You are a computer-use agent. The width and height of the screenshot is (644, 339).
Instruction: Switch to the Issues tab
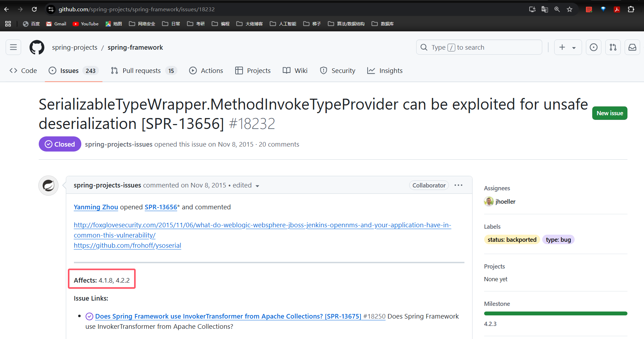(74, 70)
